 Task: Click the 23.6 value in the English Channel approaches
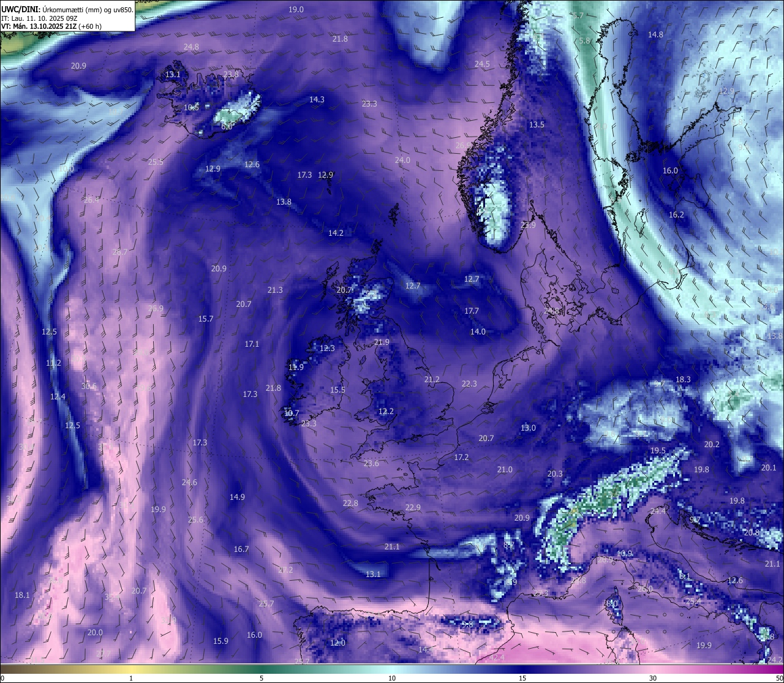[x=371, y=463]
